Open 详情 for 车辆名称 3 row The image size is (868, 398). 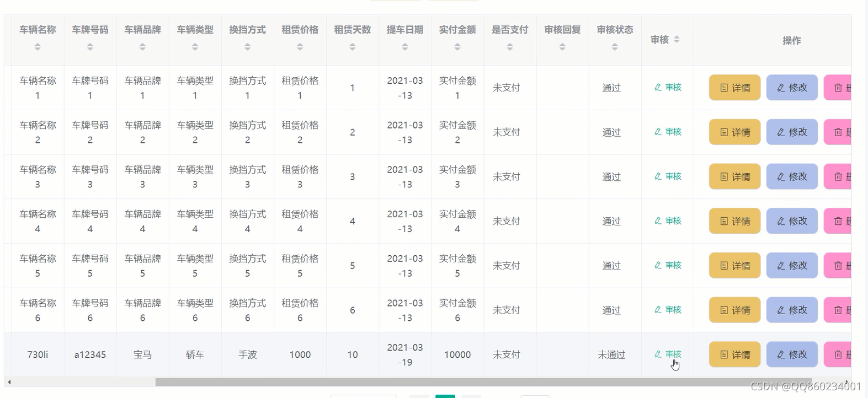[734, 176]
